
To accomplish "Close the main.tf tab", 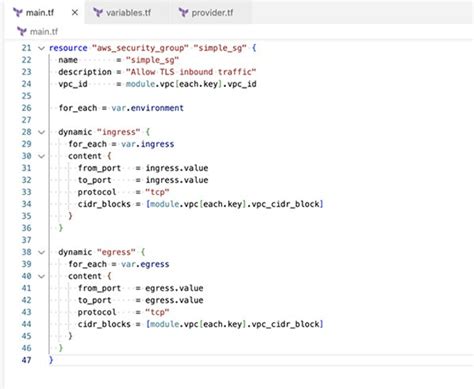I will coord(75,13).
